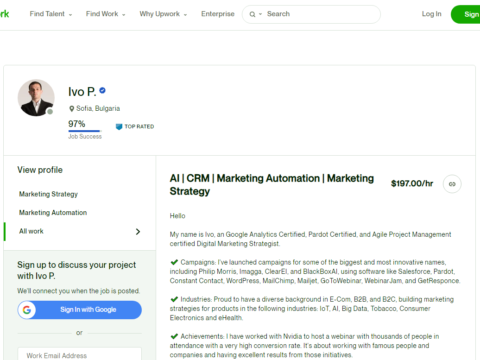Go to the Enterprise page
Image resolution: width=480 pixels, height=360 pixels.
(x=218, y=14)
